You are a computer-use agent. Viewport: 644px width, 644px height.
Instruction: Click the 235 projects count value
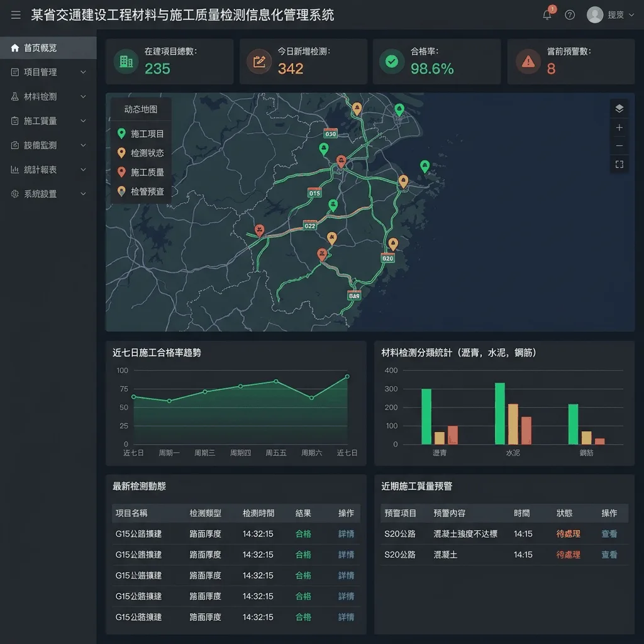click(157, 69)
